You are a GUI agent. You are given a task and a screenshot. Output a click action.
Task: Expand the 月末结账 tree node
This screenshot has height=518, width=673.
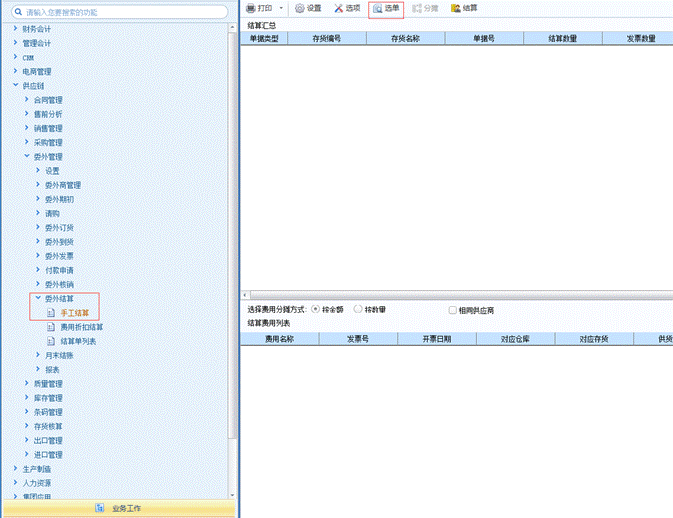coord(38,355)
